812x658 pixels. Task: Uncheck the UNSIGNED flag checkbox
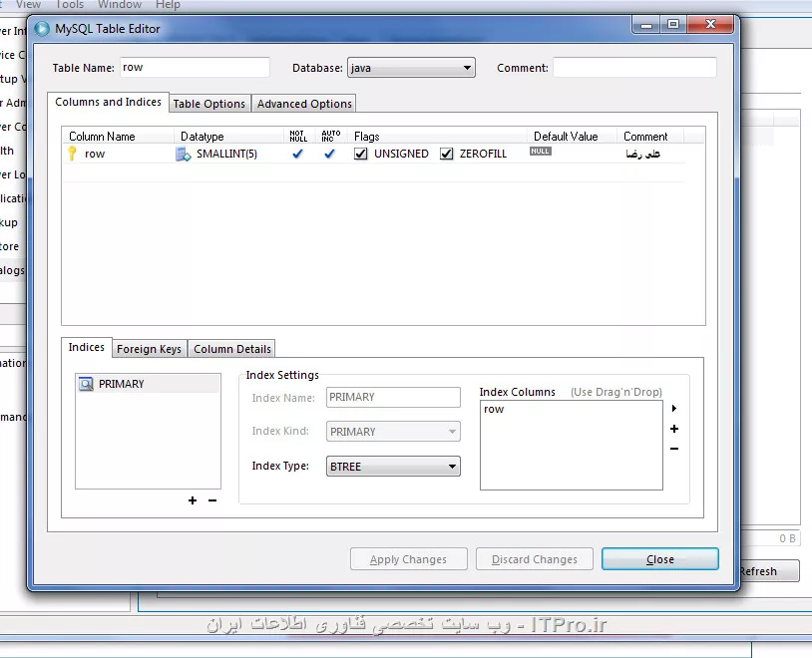click(360, 154)
